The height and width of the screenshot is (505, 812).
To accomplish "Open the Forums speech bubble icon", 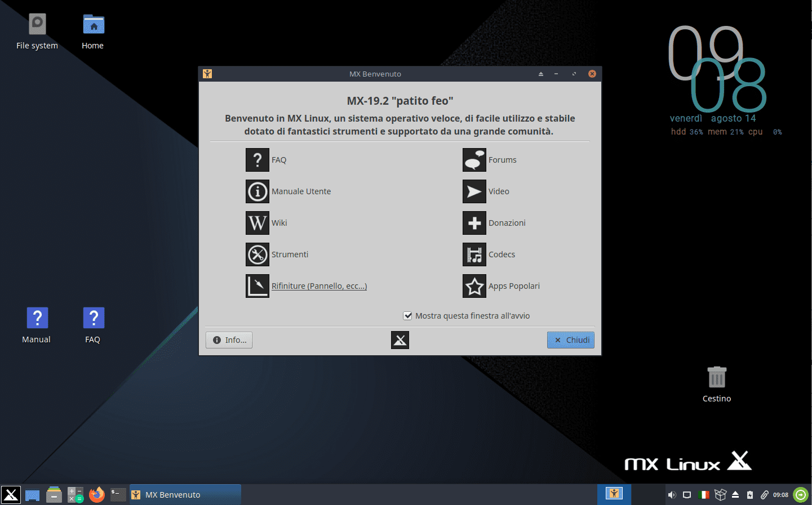I will click(474, 160).
